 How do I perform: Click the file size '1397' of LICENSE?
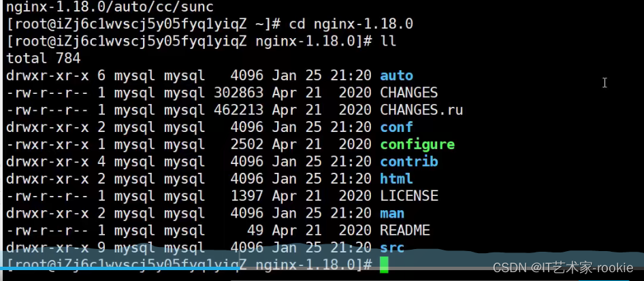[247, 196]
